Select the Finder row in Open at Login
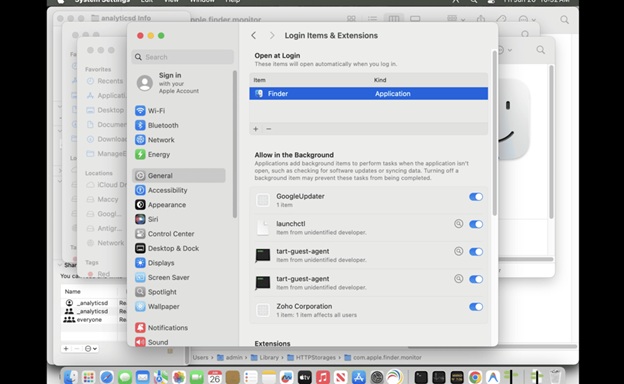Viewport: 624px width, 384px height. pos(369,94)
